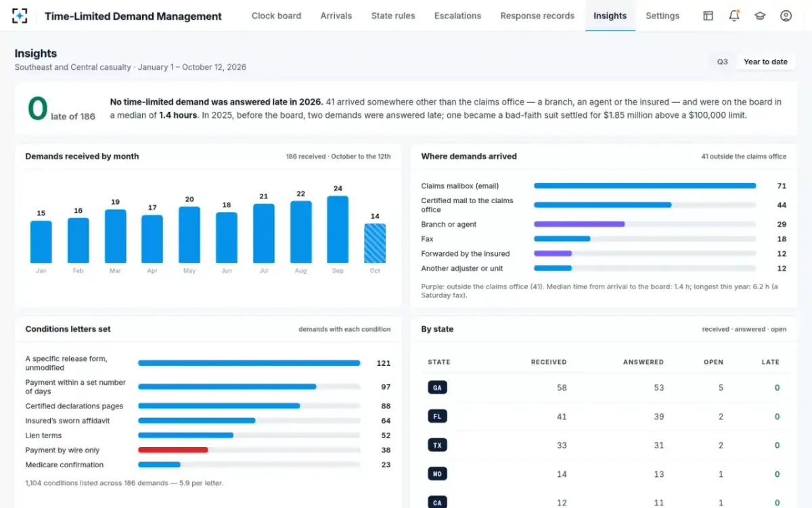Go to the State rules tab
Screen dimensions: 812x508
[x=393, y=16]
